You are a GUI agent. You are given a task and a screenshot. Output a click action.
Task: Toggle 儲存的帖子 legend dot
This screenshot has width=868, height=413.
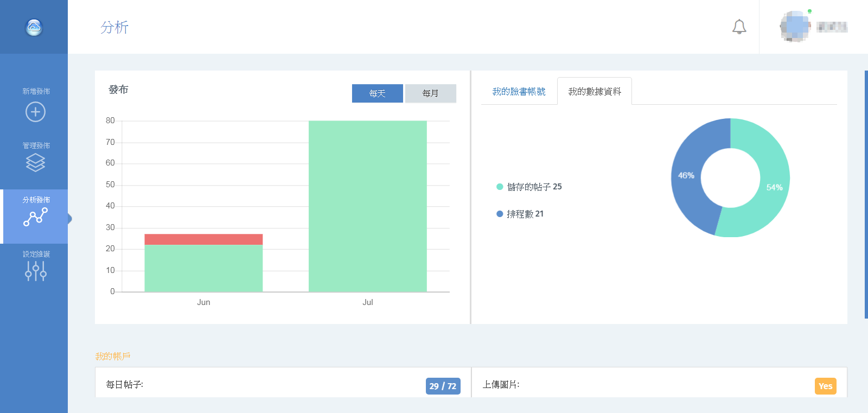(500, 187)
